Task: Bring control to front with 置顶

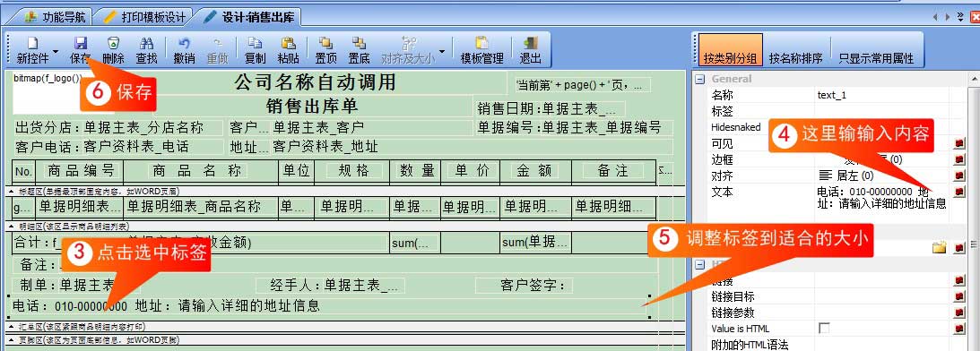Action: (x=325, y=44)
